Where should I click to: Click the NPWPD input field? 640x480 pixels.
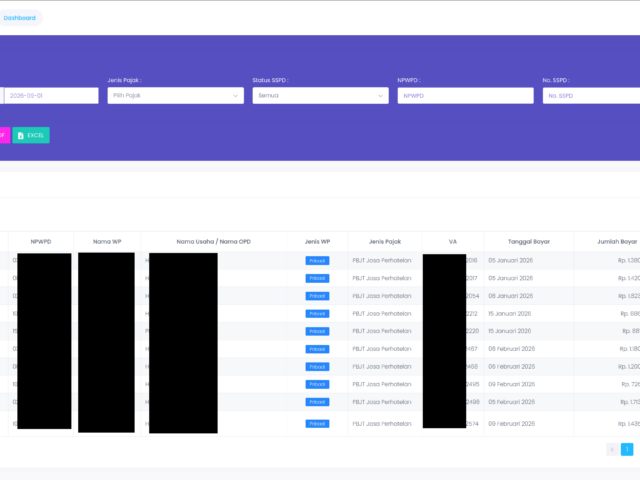465,96
